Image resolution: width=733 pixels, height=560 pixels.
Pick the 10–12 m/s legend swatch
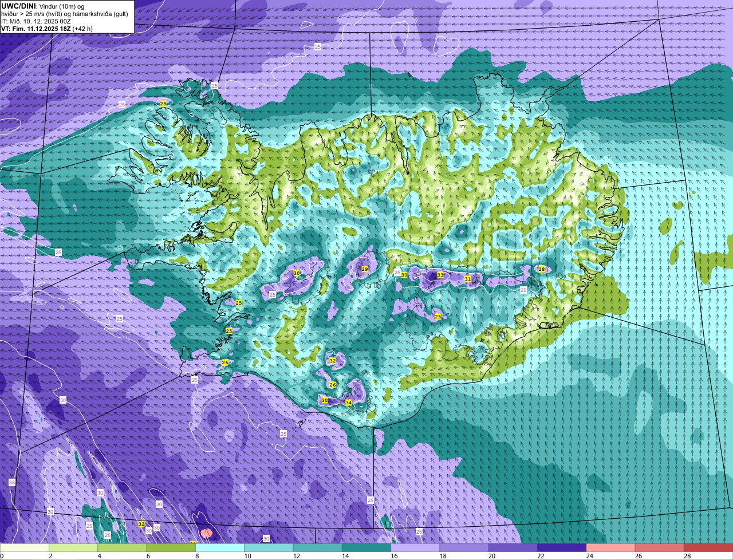[269, 548]
